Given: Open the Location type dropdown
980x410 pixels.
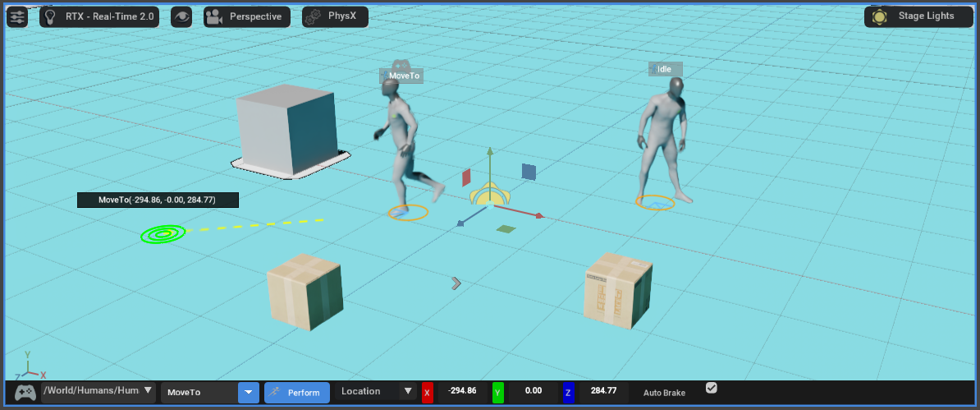Looking at the screenshot, I should click(376, 391).
